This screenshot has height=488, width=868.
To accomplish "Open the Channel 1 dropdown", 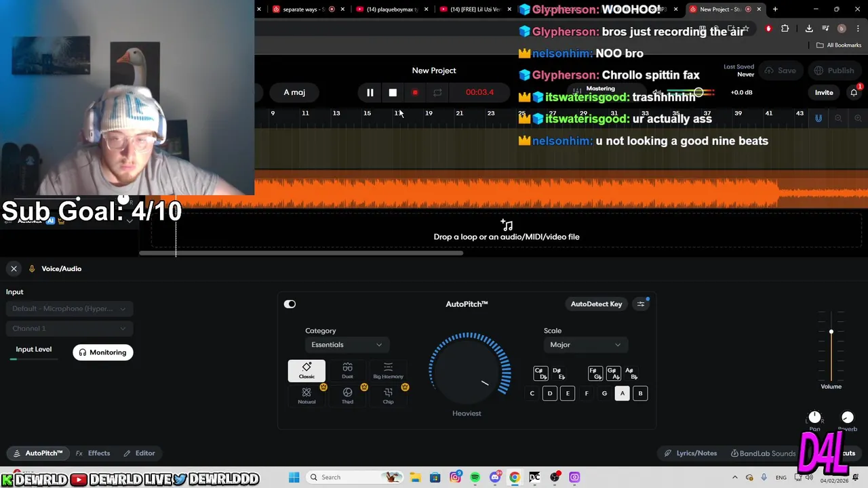I will (69, 328).
